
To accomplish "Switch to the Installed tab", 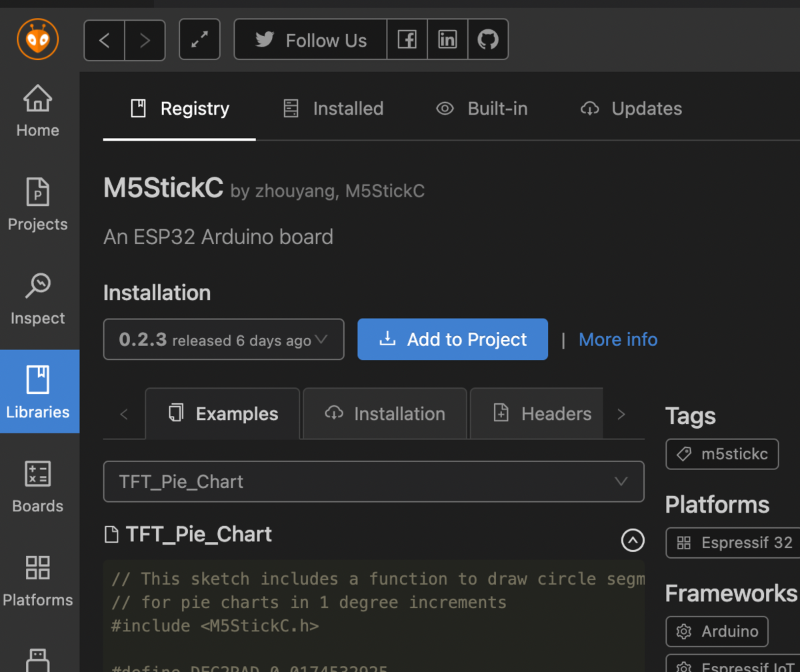I will click(x=333, y=109).
